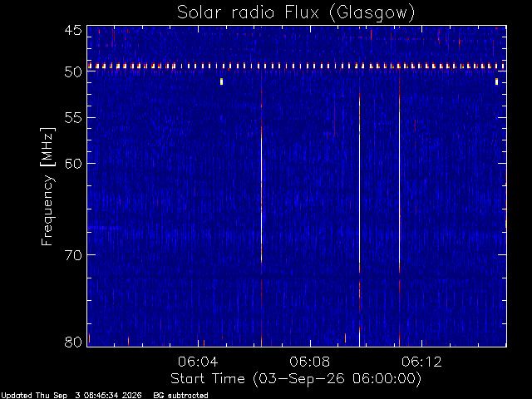Image resolution: width=532 pixels, height=399 pixels.
Task: Click the 80 MHz axis tick label
Action: [73, 342]
